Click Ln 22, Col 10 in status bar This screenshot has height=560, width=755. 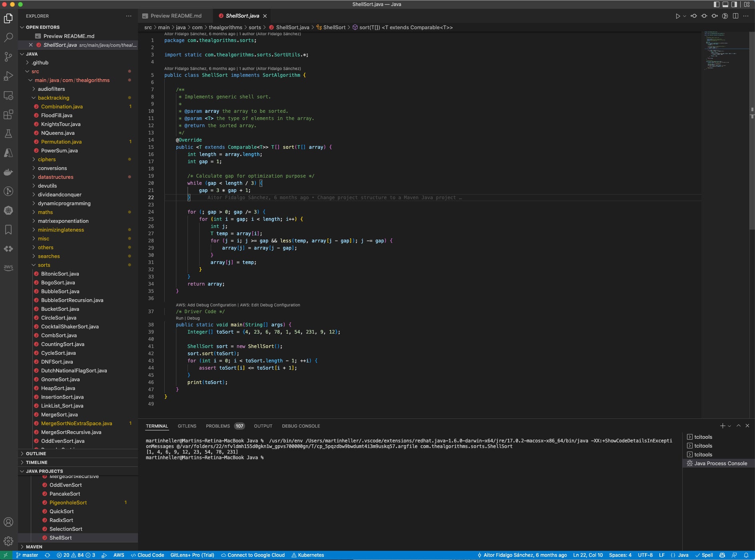click(x=588, y=555)
